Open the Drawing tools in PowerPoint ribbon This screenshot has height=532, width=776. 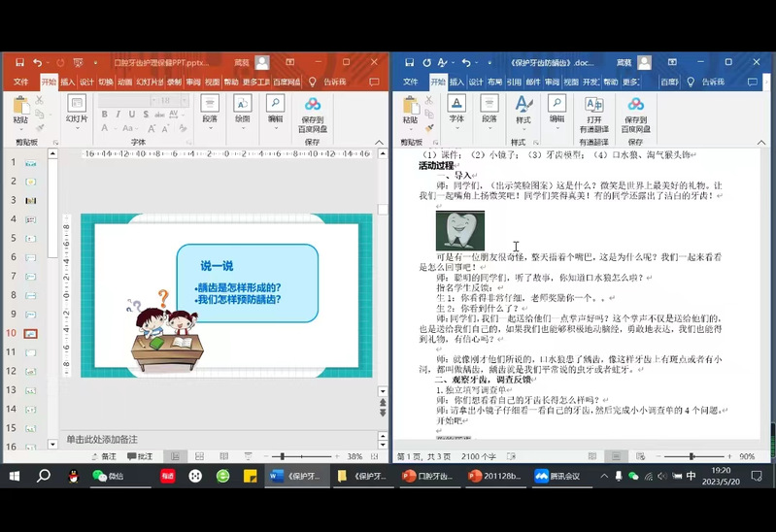tap(242, 109)
